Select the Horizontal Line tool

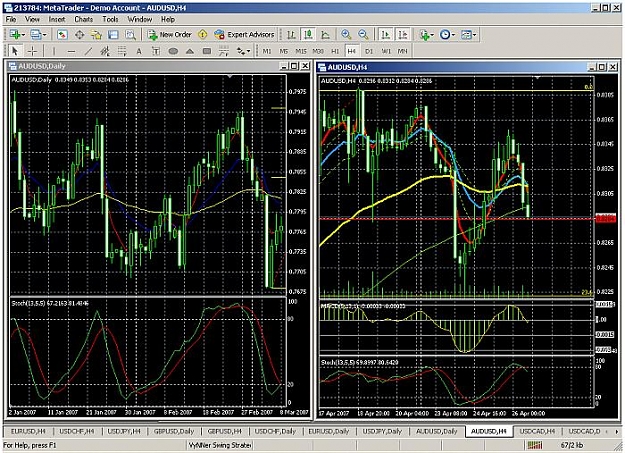(71, 51)
